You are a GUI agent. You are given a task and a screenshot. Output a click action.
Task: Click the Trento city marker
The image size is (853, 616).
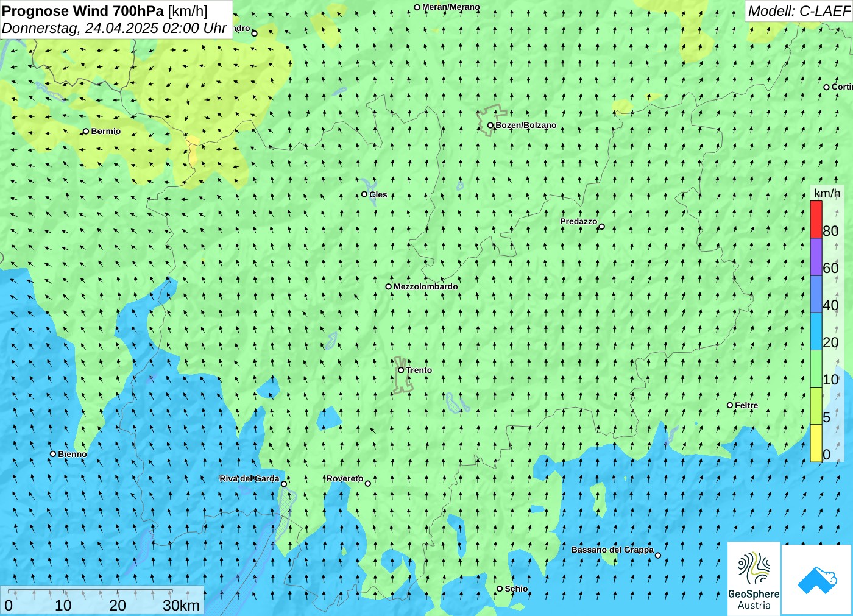401,370
